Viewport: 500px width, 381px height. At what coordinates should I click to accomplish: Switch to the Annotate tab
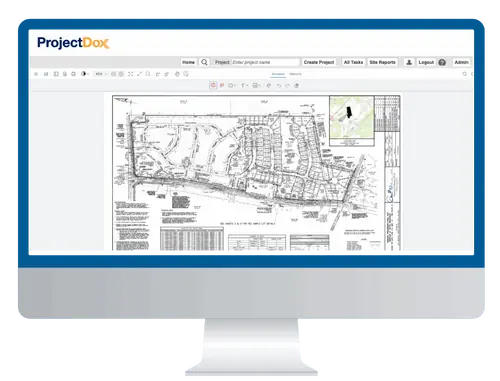(278, 74)
